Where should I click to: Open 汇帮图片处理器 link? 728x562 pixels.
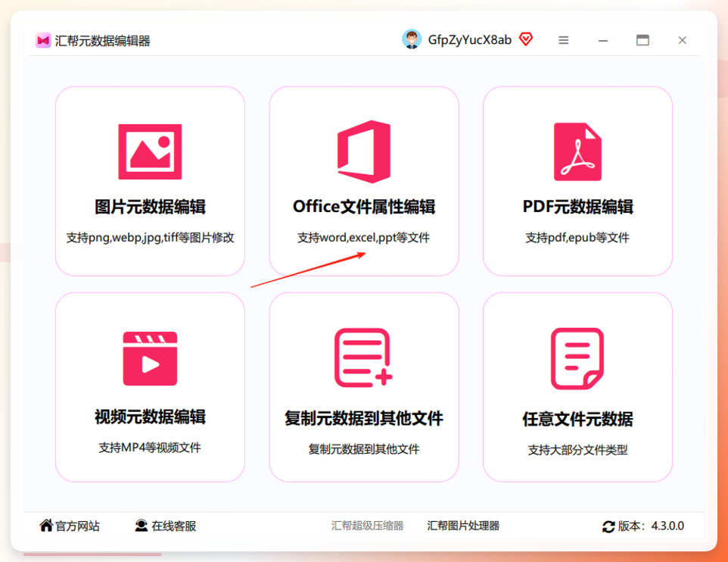[463, 526]
